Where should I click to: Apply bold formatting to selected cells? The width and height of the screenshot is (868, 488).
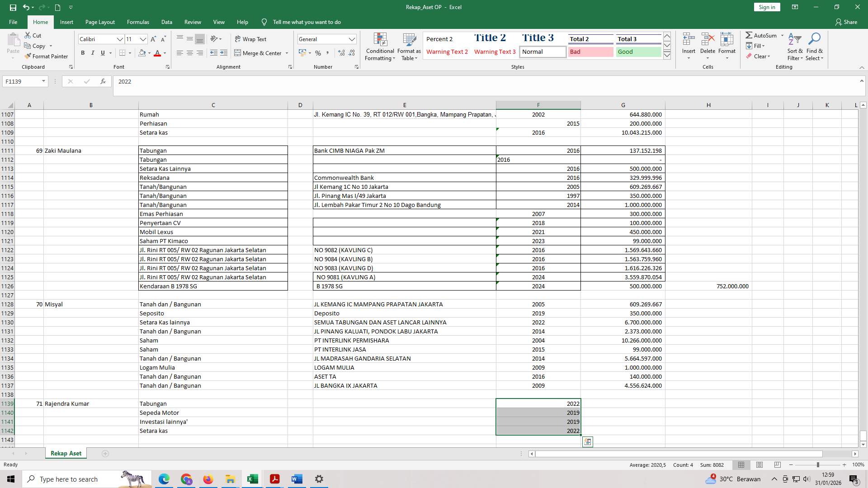83,53
